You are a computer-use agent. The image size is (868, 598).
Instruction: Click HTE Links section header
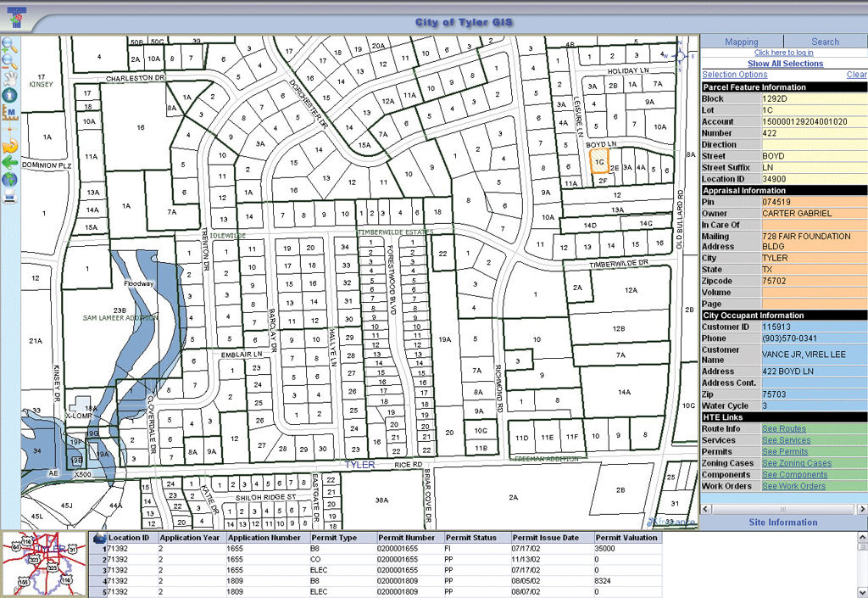[x=784, y=417]
